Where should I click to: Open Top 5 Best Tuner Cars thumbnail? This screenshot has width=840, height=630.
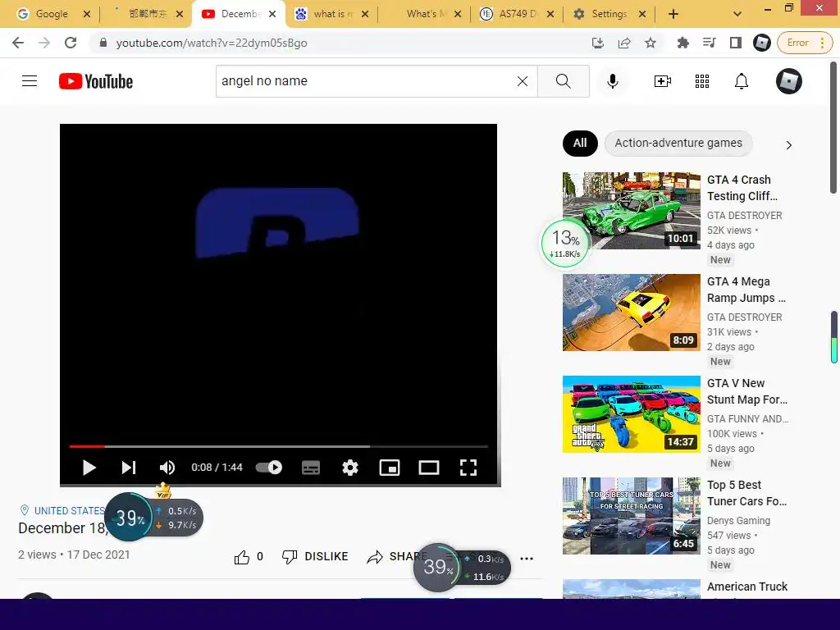tap(631, 516)
